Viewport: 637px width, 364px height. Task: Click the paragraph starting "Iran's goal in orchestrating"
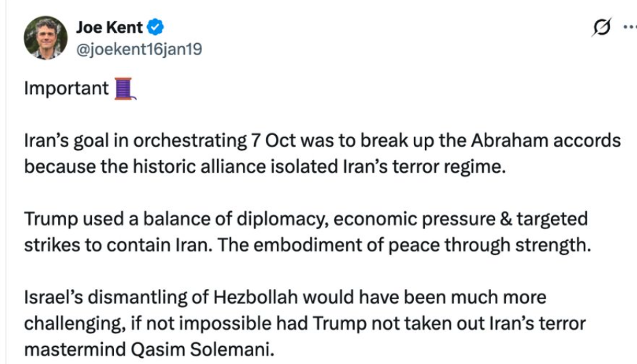coord(322,153)
